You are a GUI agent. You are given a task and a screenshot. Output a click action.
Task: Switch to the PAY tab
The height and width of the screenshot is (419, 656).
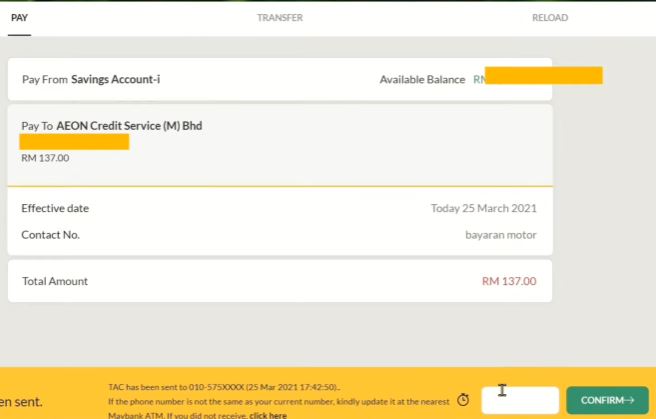pos(19,17)
